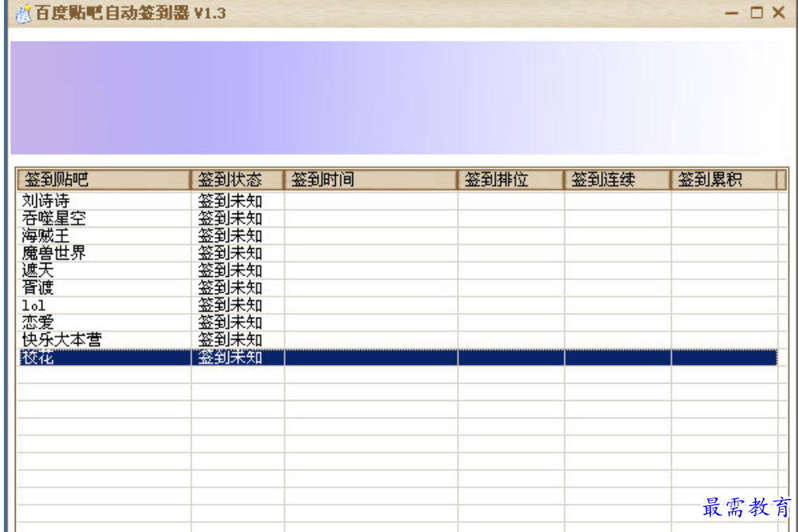Click 签到未知 status for lol
The image size is (798, 532).
point(230,305)
